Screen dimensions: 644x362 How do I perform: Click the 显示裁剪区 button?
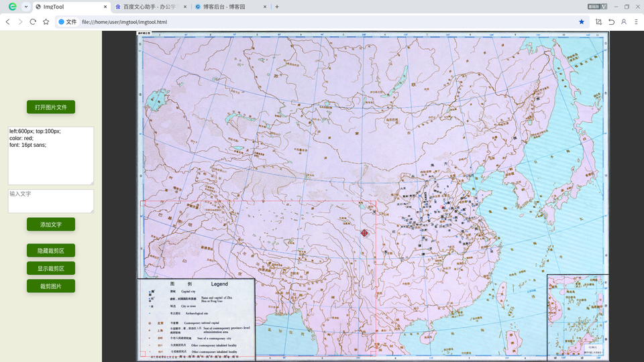(51, 268)
